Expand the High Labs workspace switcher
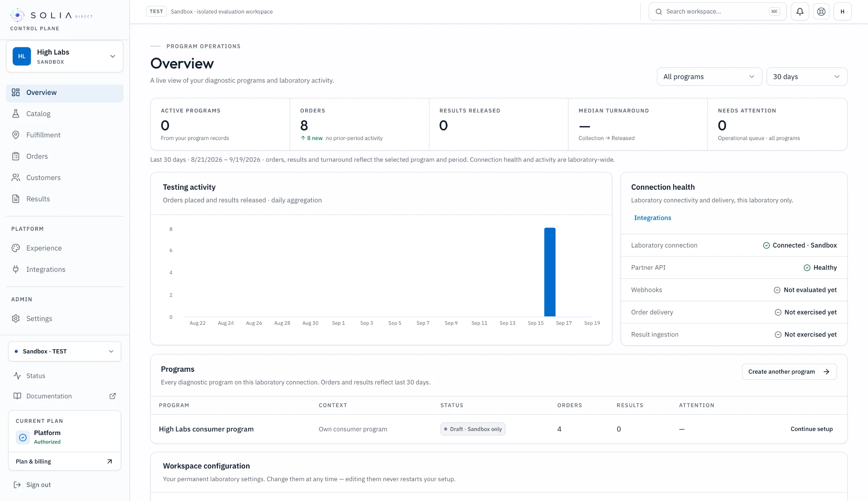 click(65, 56)
